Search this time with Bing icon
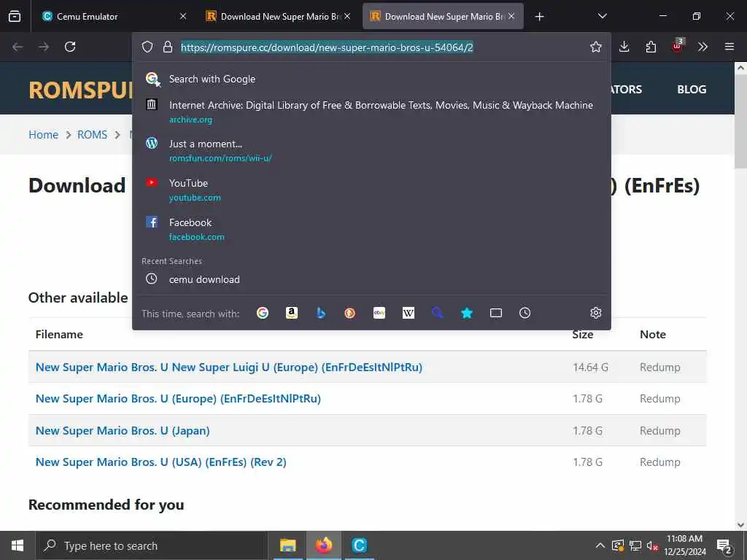This screenshot has width=747, height=560. click(x=321, y=313)
